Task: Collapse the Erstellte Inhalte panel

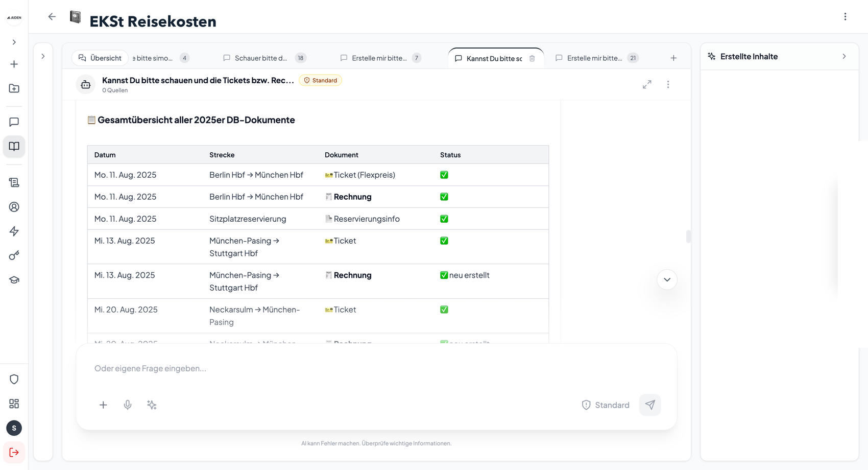Action: point(844,56)
